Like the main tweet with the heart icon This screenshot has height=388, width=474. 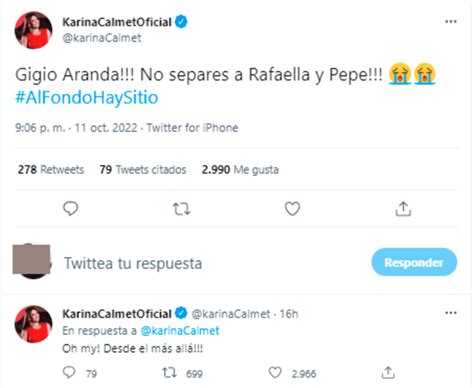(x=292, y=209)
